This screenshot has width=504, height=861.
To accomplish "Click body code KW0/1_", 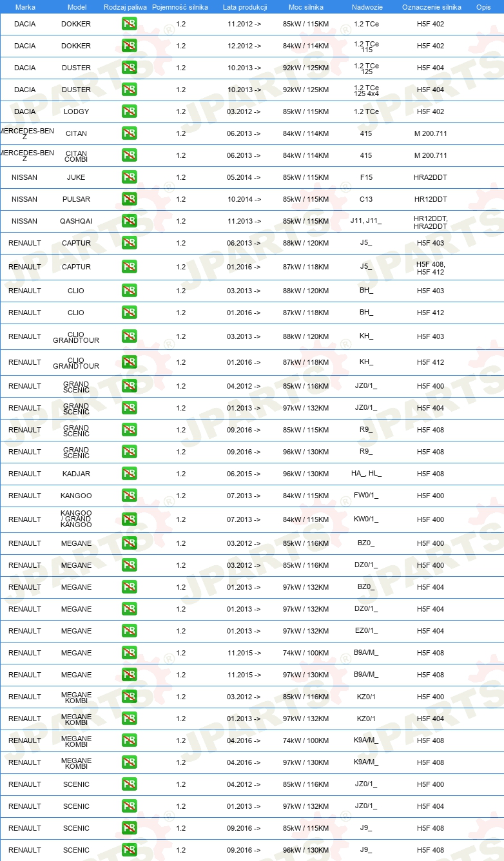I will (366, 519).
